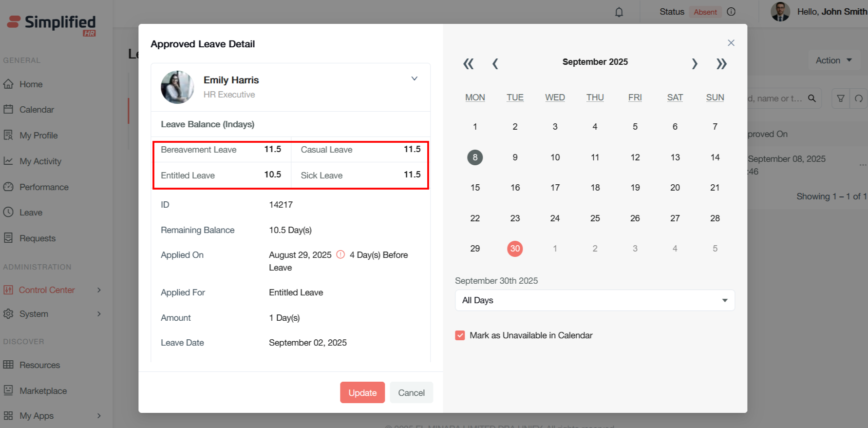
Task: Click the refresh icon next to filter
Action: pyautogui.click(x=858, y=98)
